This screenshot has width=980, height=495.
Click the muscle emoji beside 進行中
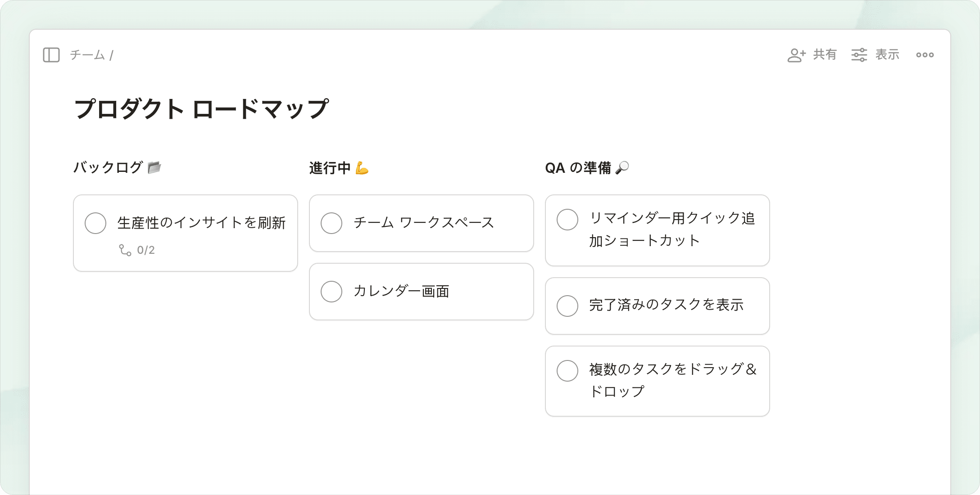pyautogui.click(x=362, y=168)
